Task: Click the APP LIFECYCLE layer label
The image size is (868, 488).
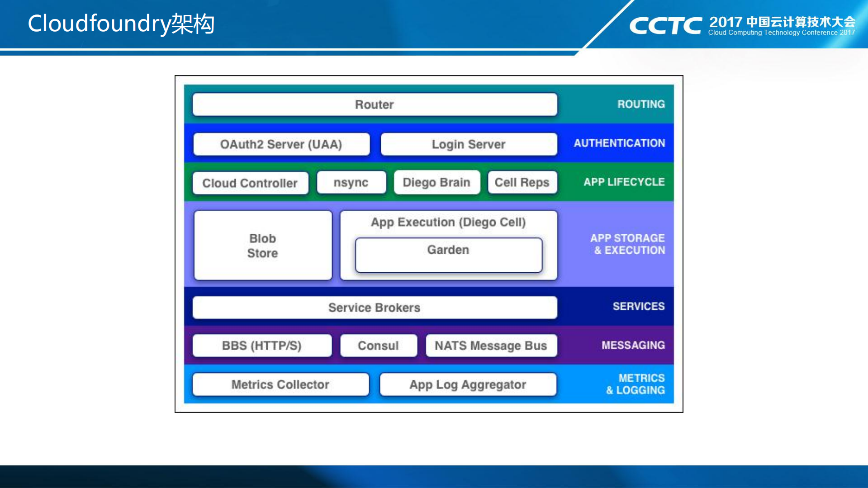Action: point(624,182)
